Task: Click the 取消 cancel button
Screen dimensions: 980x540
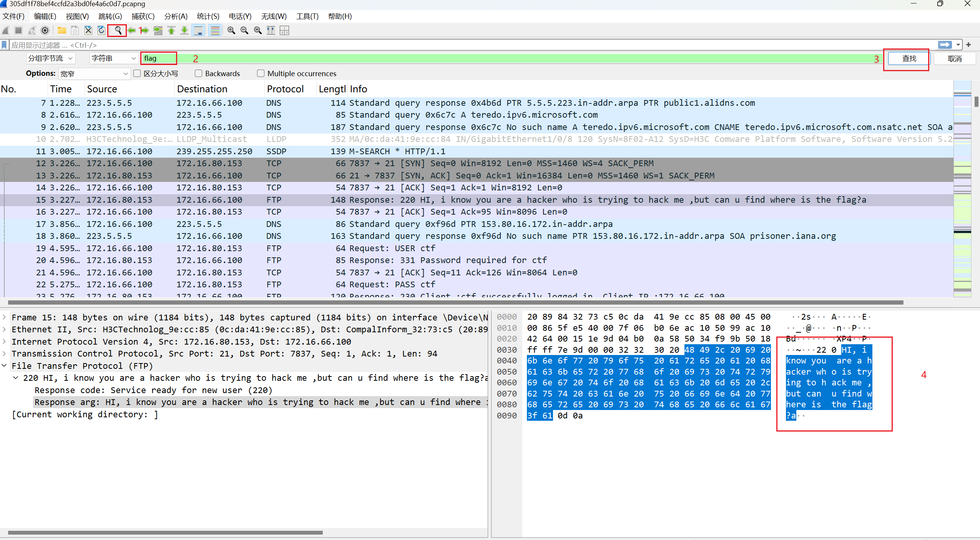Action: click(954, 59)
